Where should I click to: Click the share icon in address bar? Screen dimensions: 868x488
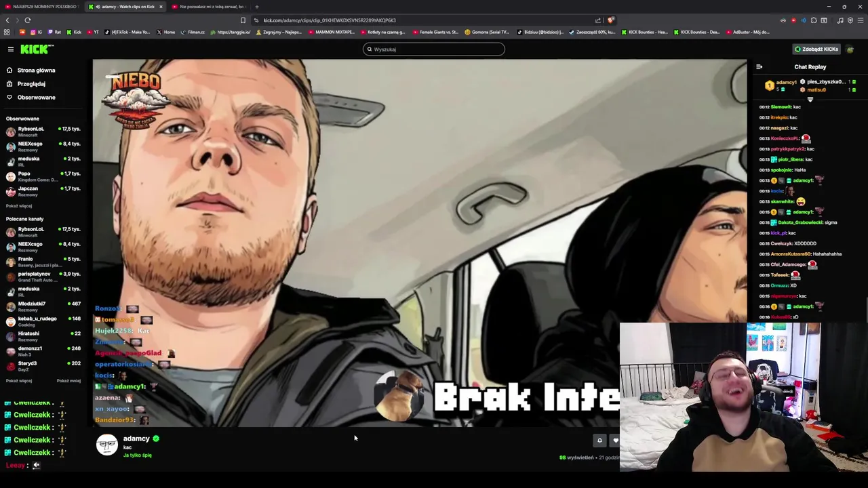pos(597,20)
